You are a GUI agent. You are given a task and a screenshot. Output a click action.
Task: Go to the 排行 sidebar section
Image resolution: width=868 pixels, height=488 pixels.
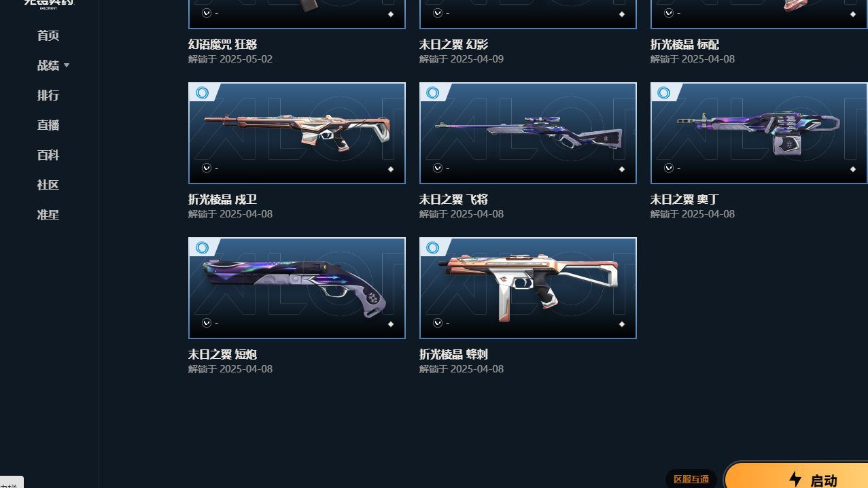point(48,95)
